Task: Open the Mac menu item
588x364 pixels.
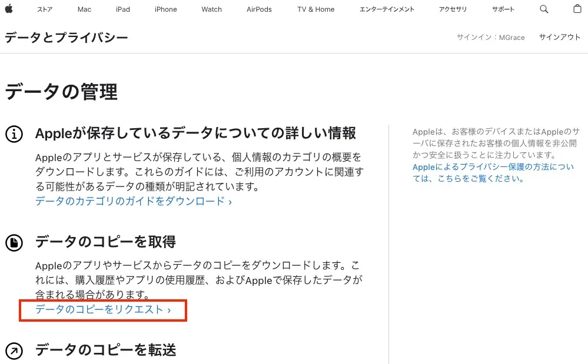Action: (x=84, y=9)
